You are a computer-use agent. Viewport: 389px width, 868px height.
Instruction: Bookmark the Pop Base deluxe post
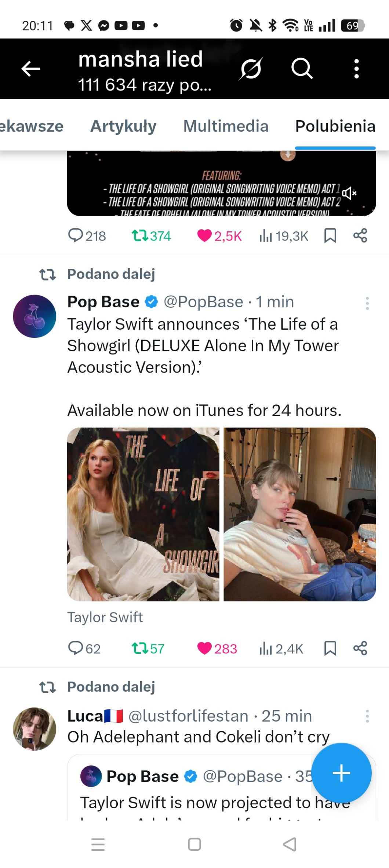click(330, 648)
